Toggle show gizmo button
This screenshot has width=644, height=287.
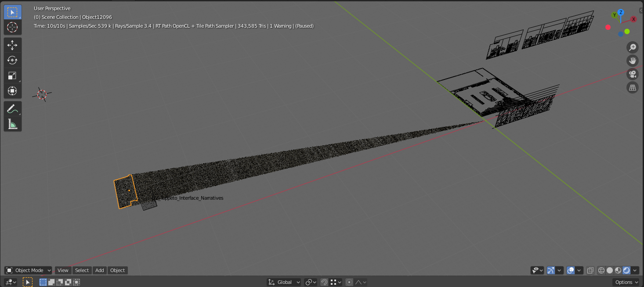[551, 270]
